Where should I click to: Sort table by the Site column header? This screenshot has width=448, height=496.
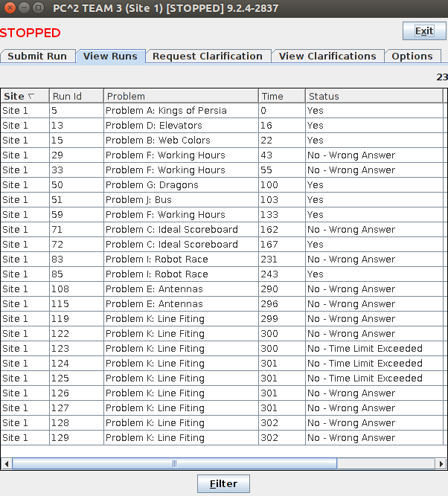pyautogui.click(x=24, y=96)
